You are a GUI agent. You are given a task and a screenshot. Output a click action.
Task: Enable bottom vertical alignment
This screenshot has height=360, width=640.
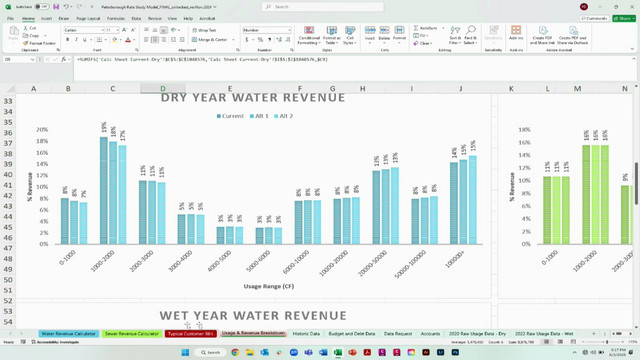click(164, 30)
